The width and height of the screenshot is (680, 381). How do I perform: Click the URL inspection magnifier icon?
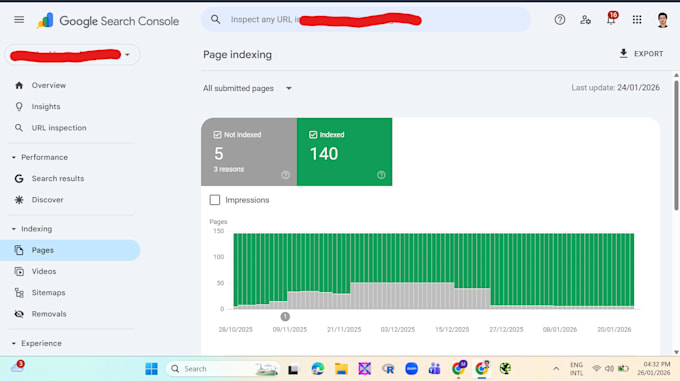[x=19, y=128]
